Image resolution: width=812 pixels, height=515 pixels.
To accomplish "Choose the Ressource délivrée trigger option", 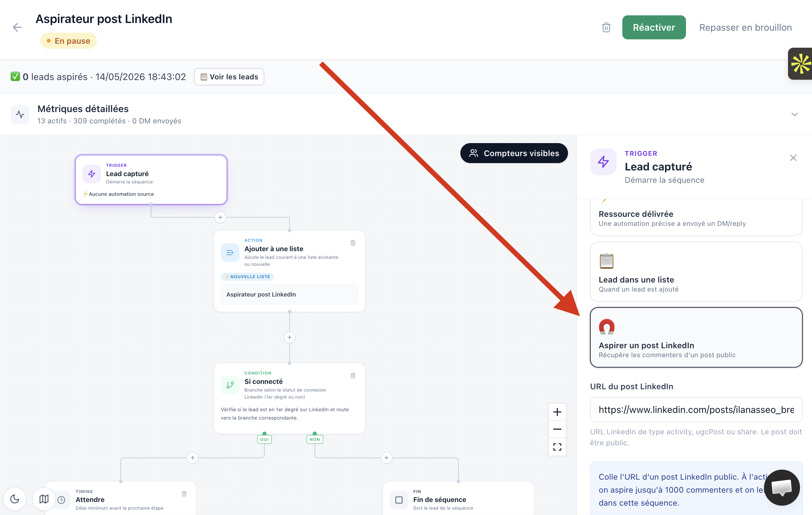I will pyautogui.click(x=696, y=217).
